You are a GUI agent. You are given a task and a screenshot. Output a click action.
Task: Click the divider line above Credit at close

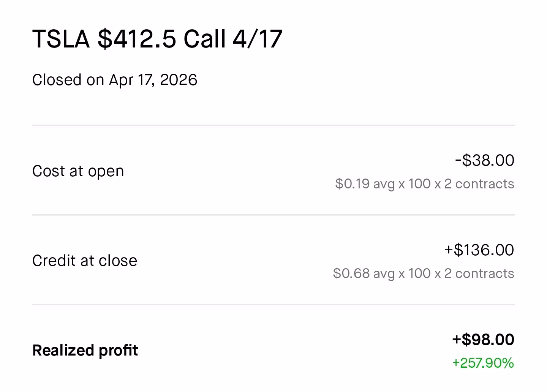[273, 215]
